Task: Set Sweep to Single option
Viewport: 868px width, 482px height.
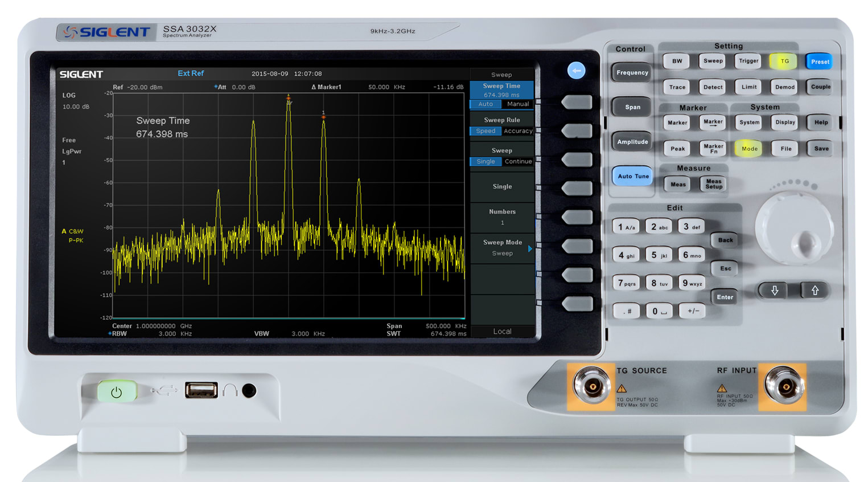Action: click(486, 162)
